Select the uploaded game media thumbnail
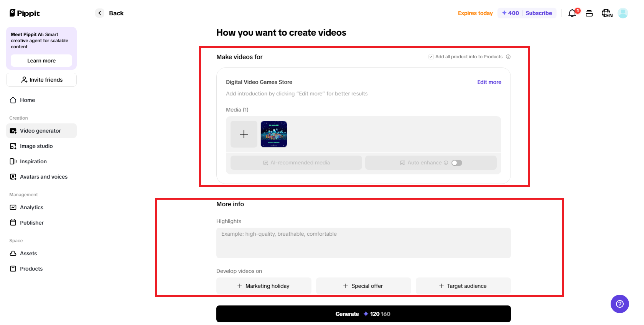The image size is (644, 325). tap(274, 134)
